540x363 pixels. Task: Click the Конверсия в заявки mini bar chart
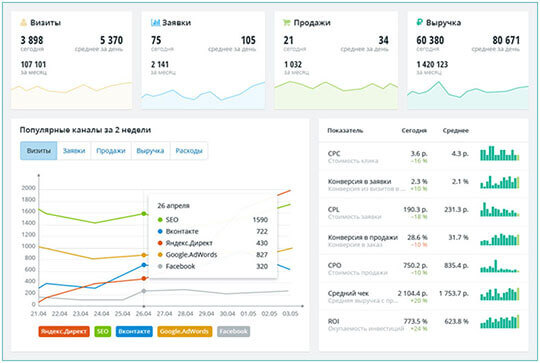coord(500,182)
